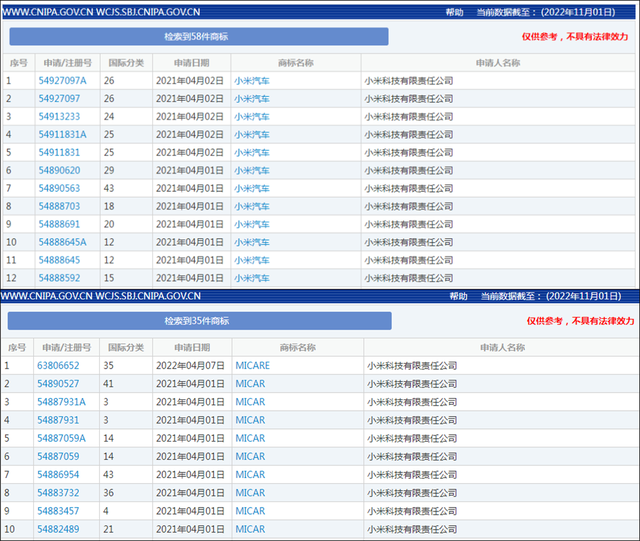Click 申请/注册号 header in the 58件 table

pyautogui.click(x=68, y=63)
